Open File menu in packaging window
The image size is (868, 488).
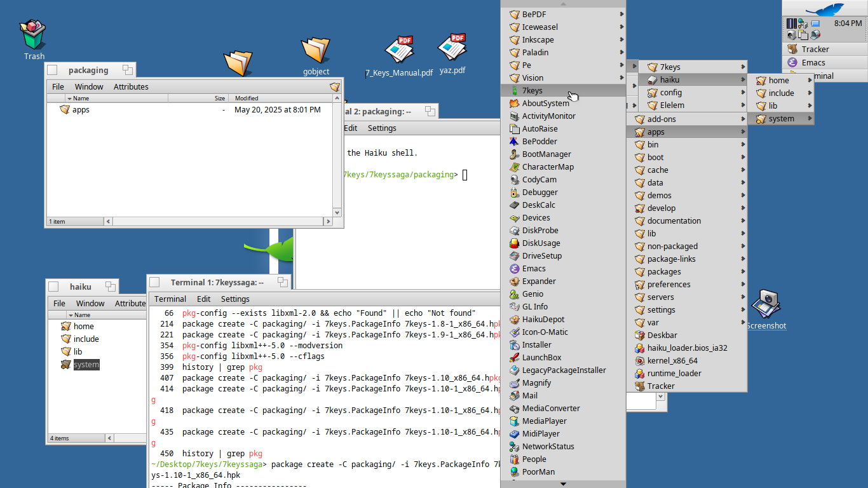(x=58, y=87)
